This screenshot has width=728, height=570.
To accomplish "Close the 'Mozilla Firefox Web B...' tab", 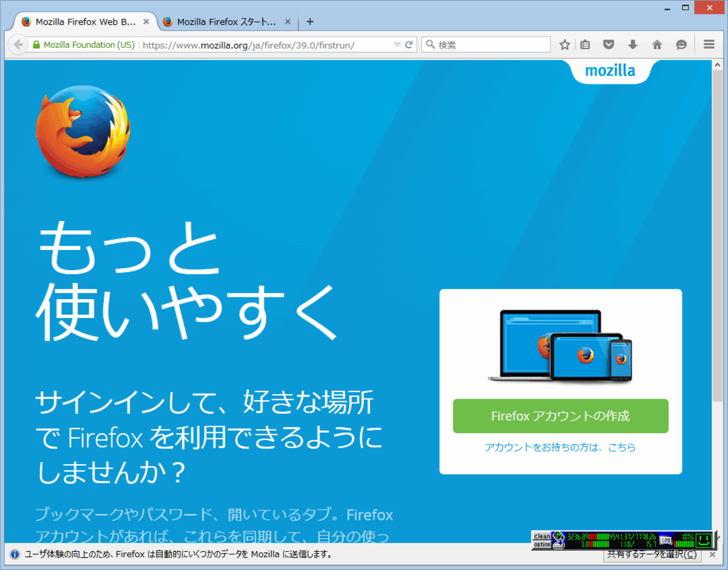I will pos(146,22).
